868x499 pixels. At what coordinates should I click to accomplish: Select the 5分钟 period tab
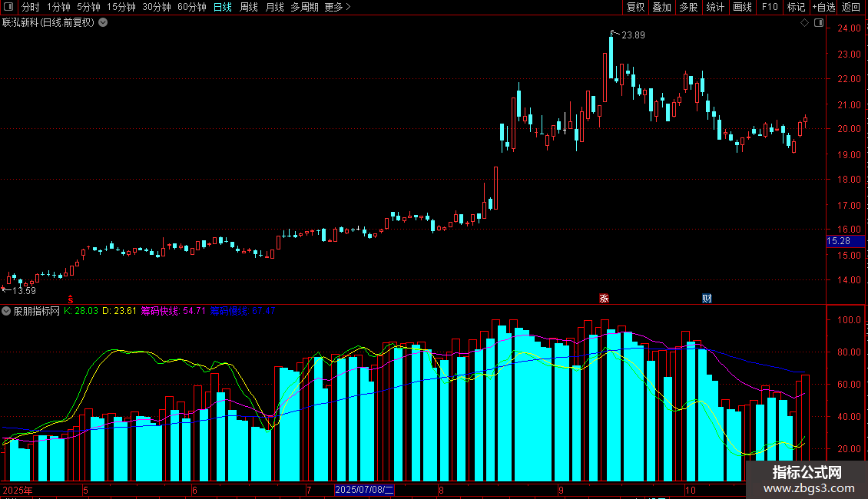click(88, 7)
